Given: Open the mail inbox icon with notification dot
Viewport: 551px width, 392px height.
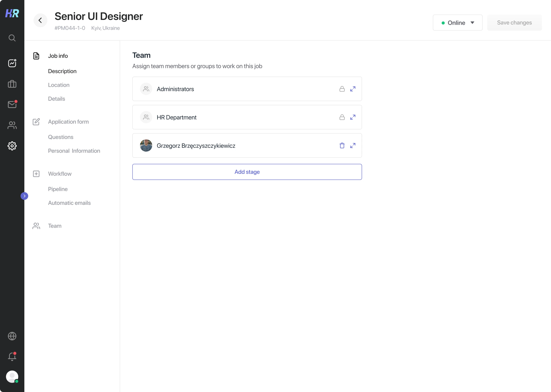Looking at the screenshot, I should (12, 104).
